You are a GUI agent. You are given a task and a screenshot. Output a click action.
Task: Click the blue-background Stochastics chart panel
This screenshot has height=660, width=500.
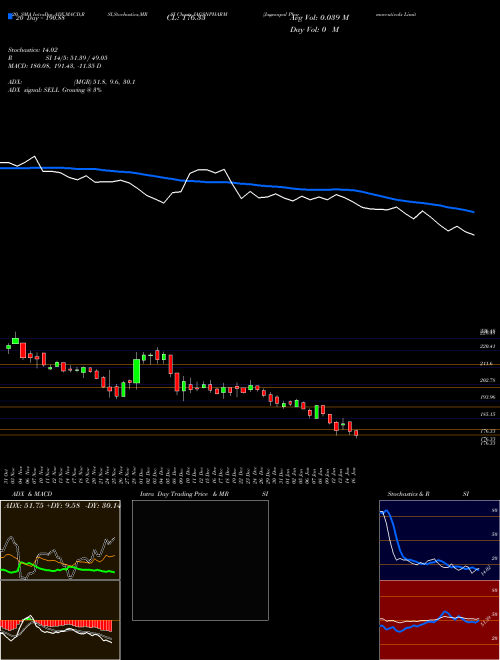point(439,540)
